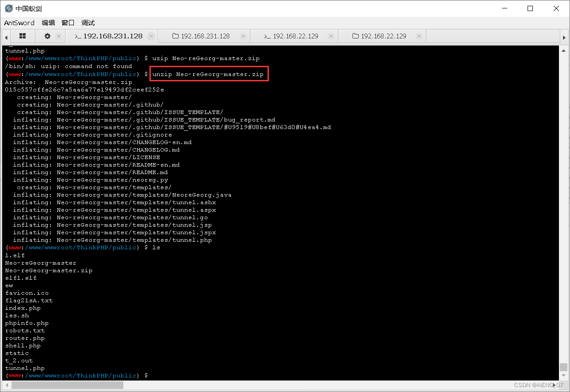
Task: Click the hash line 015c557cffe26c7a5aa6a77e19493df2ceef252e
Action: [84, 90]
